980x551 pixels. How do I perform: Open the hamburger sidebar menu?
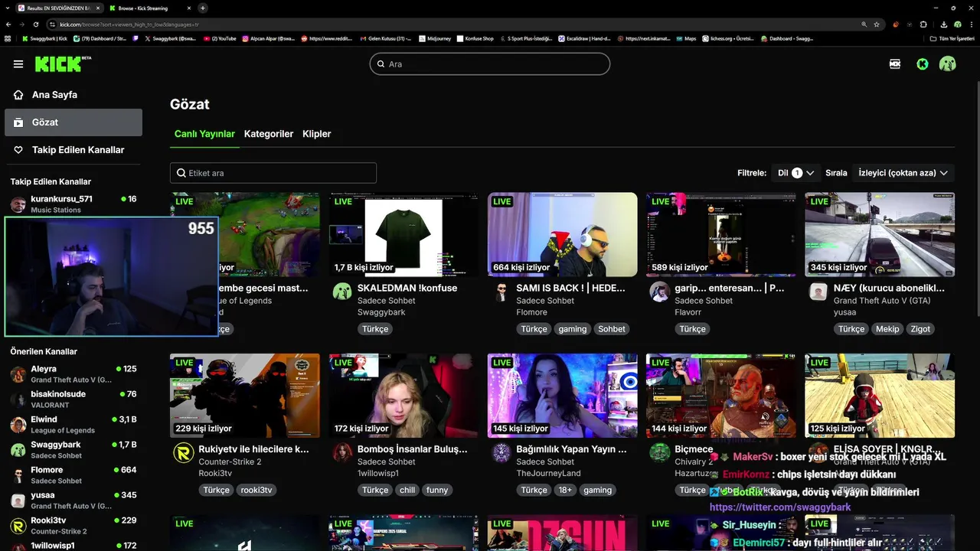tap(18, 64)
